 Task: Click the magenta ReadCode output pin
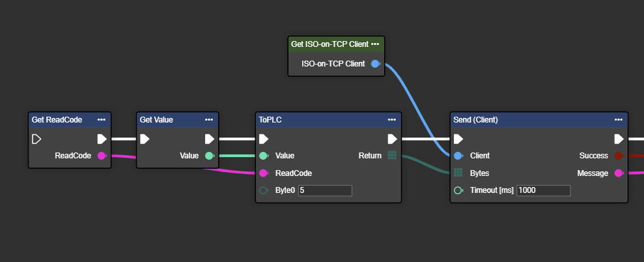[101, 156]
